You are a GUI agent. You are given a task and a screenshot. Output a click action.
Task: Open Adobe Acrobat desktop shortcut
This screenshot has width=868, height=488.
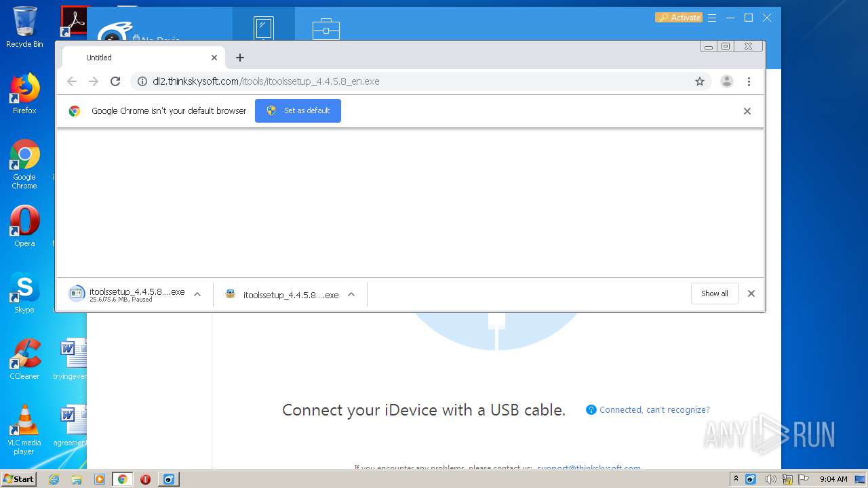pos(73,22)
